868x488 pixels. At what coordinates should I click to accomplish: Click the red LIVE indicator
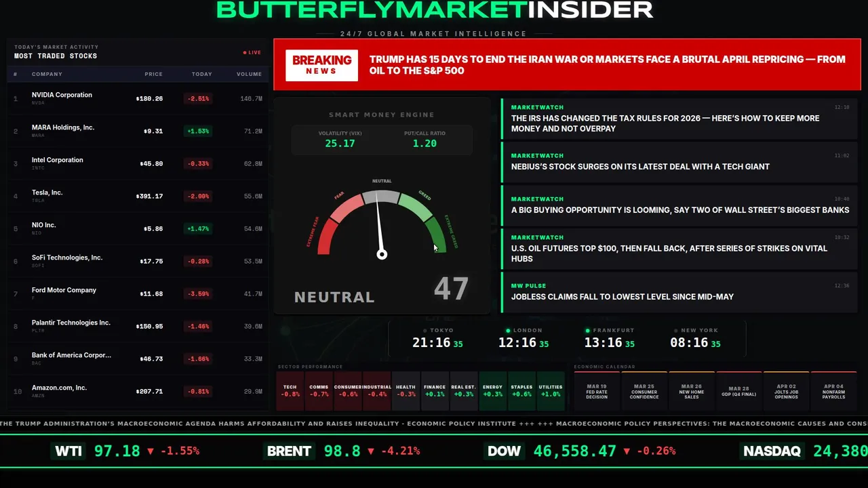point(252,52)
